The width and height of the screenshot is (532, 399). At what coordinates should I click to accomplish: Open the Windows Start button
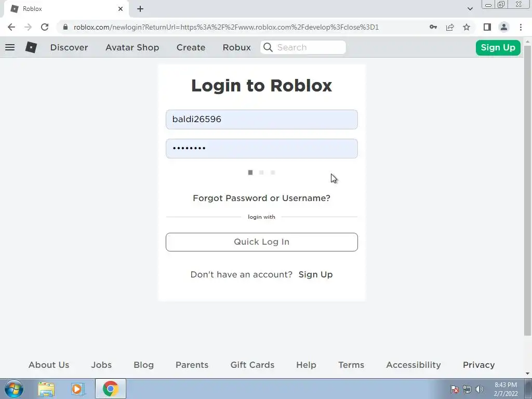pyautogui.click(x=14, y=389)
